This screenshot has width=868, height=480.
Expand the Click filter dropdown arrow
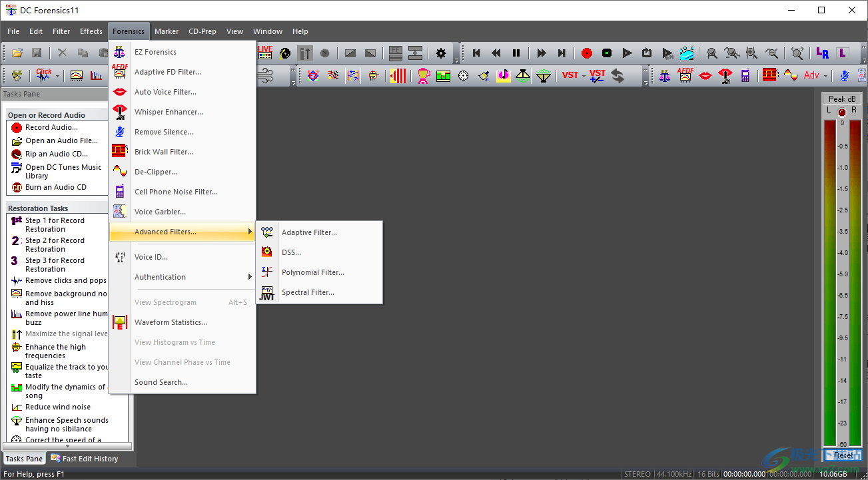coord(57,76)
